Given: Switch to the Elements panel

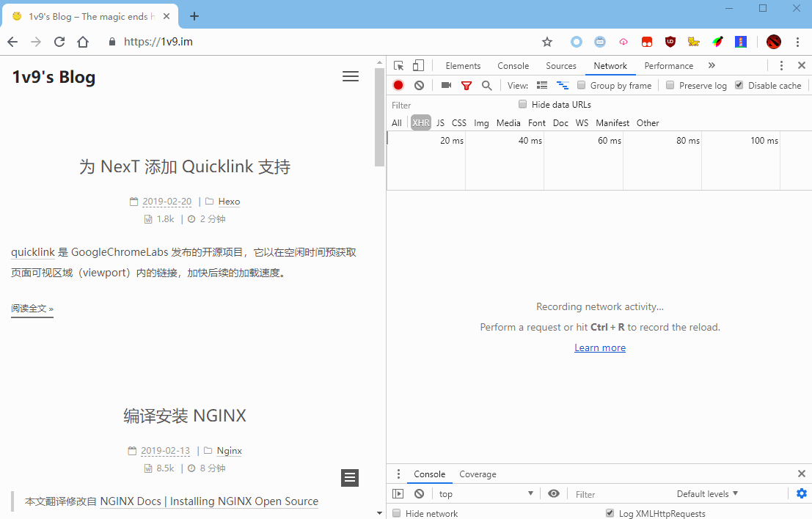Looking at the screenshot, I should [x=463, y=66].
